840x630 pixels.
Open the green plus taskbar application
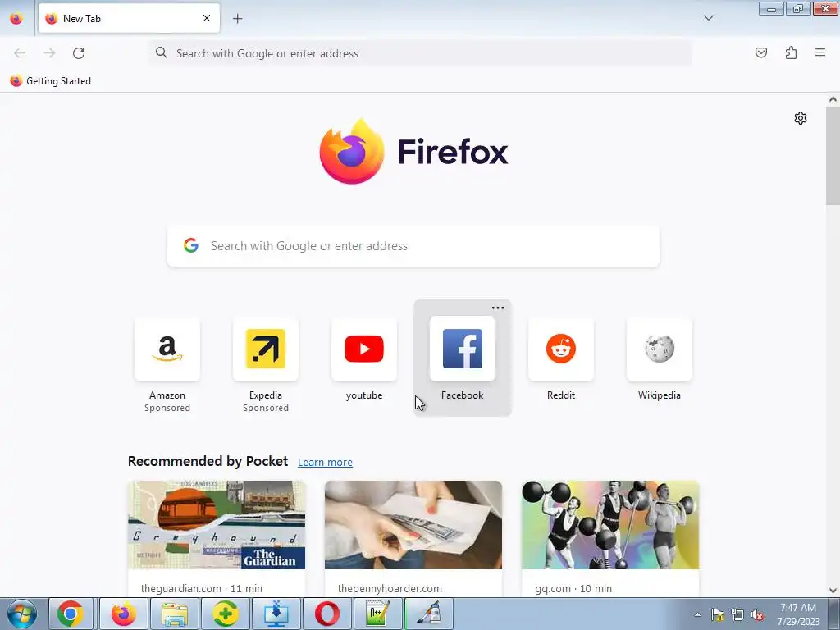click(226, 614)
